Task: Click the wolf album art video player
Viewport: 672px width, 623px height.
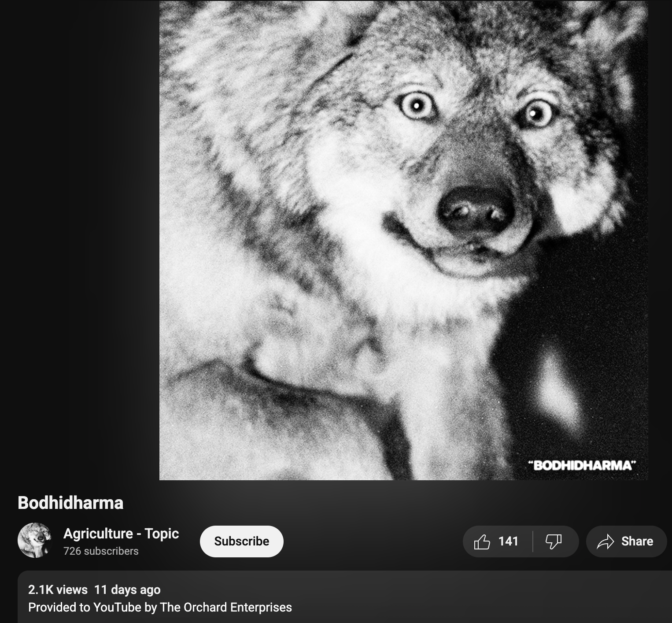Action: 403,240
